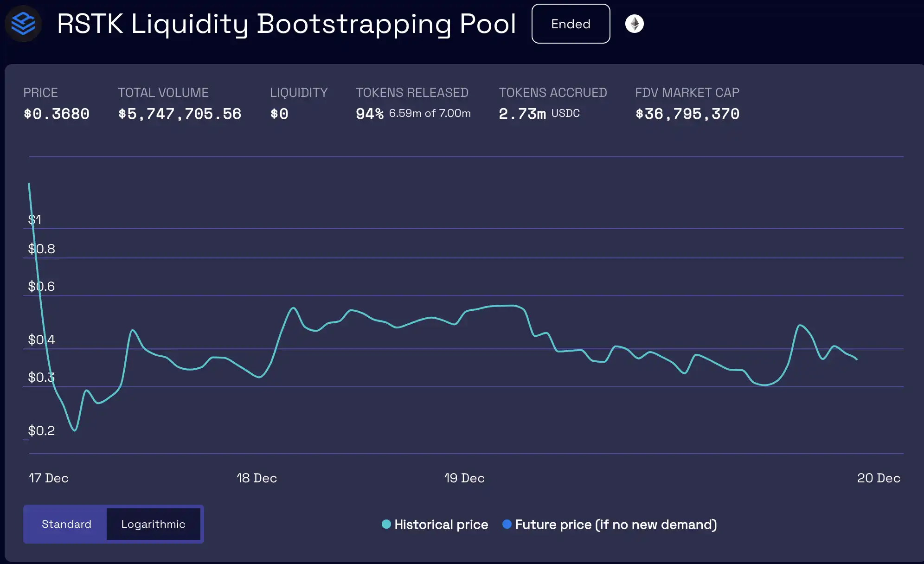Switch chart to Logarithmic scale
Viewport: 924px width, 564px height.
click(x=153, y=524)
